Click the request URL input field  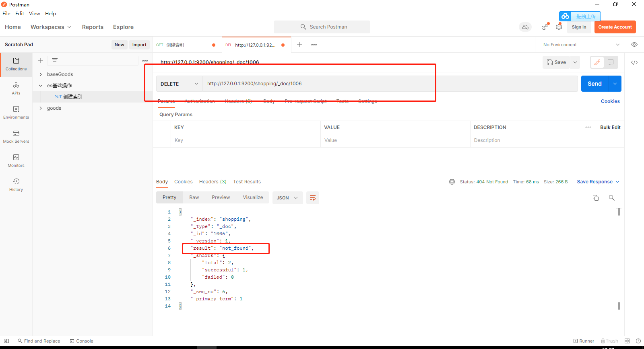click(390, 84)
